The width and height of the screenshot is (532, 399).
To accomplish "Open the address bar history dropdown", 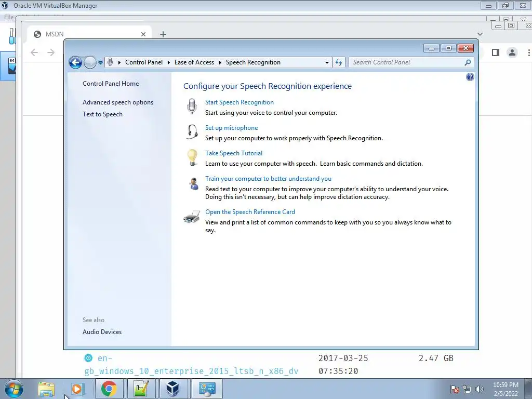I will click(x=327, y=63).
